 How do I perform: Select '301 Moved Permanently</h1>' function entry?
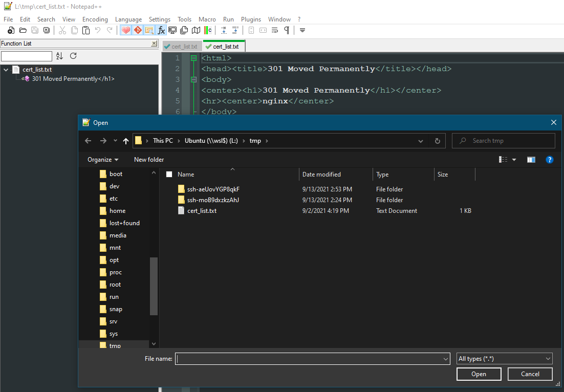(73, 79)
